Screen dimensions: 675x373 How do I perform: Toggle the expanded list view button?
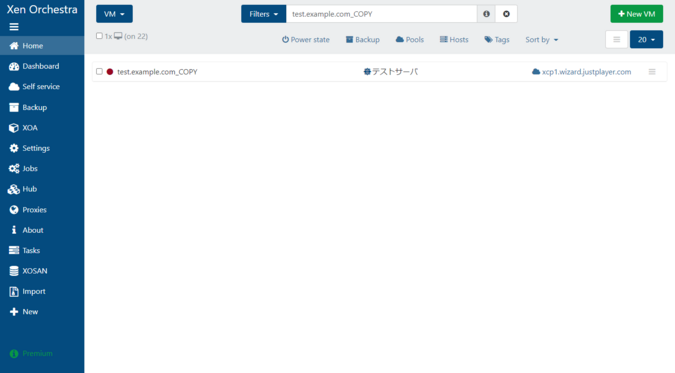tap(616, 40)
